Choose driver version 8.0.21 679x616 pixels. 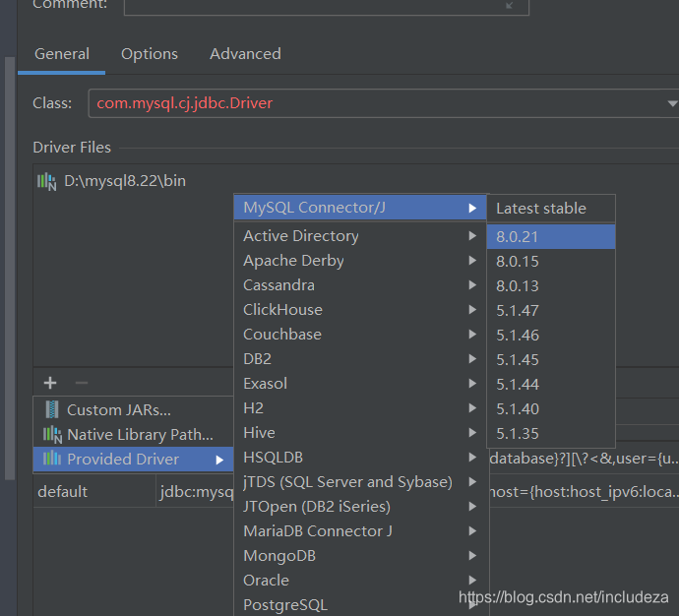click(x=551, y=237)
